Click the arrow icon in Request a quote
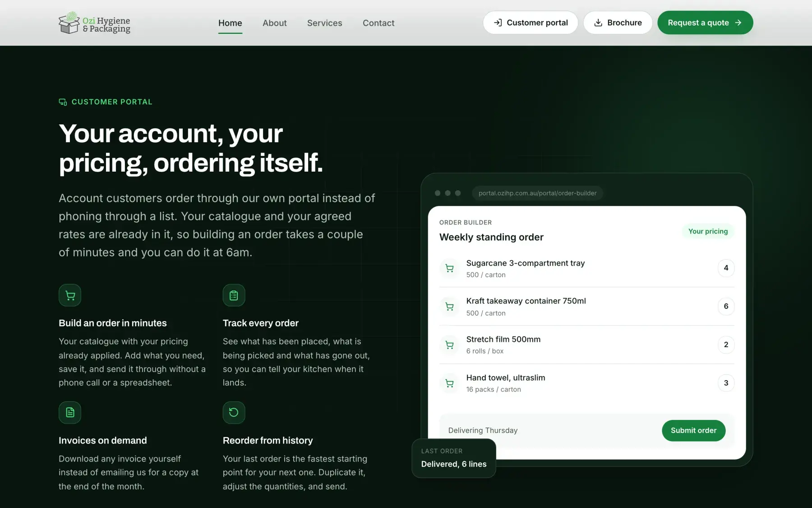 coord(738,23)
